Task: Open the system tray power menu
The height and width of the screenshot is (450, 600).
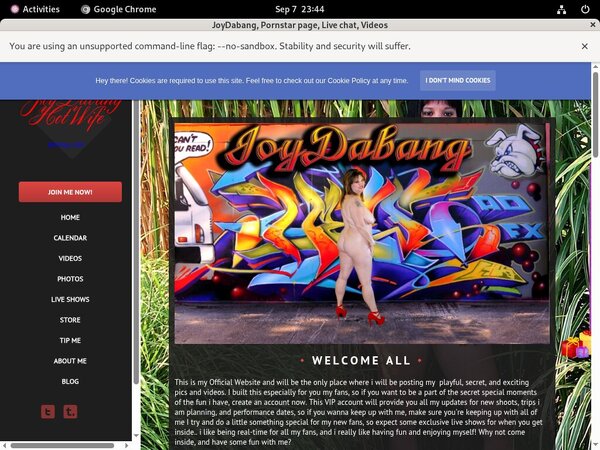Action: point(583,9)
